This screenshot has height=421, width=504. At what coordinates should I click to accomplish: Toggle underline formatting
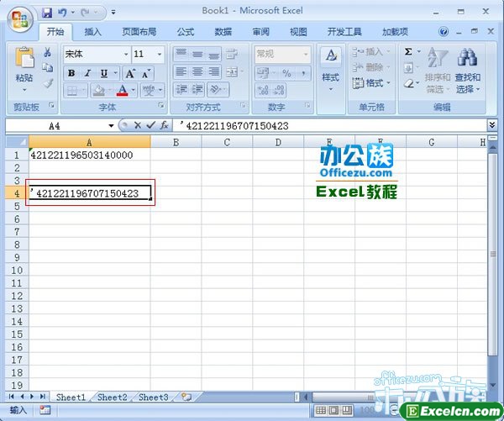tap(104, 73)
